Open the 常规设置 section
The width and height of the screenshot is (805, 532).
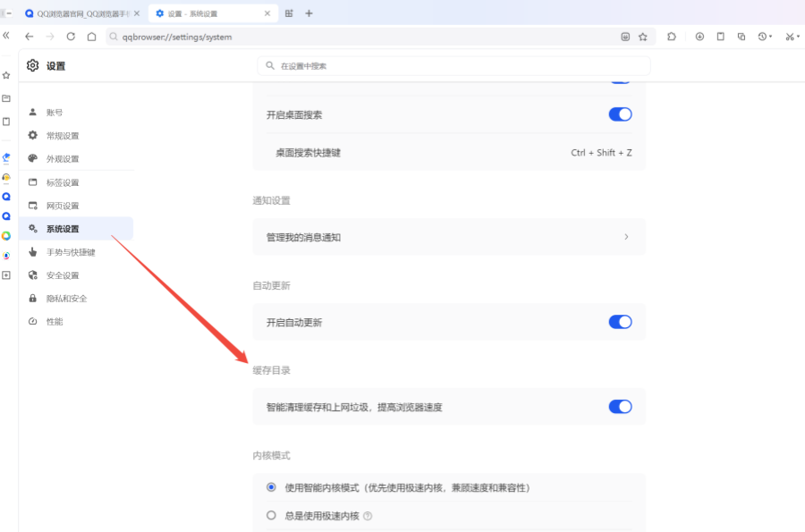pos(76,135)
